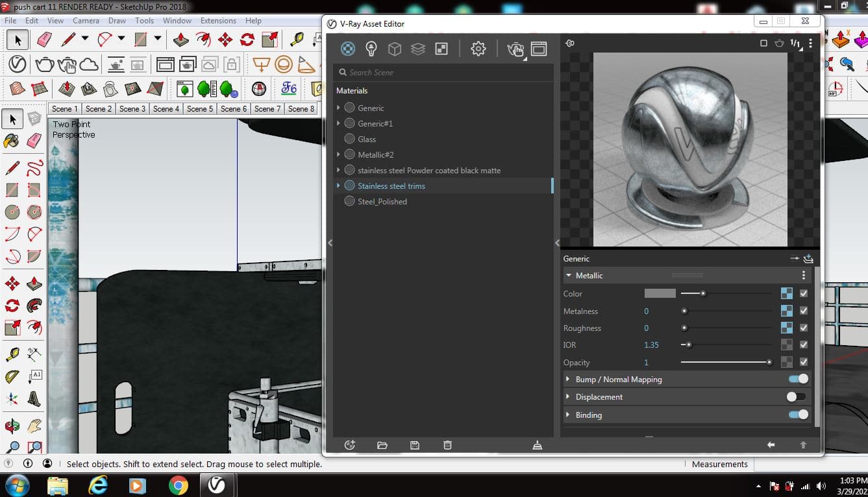The height and width of the screenshot is (497, 868).
Task: Open the Camera menu
Action: point(86,20)
